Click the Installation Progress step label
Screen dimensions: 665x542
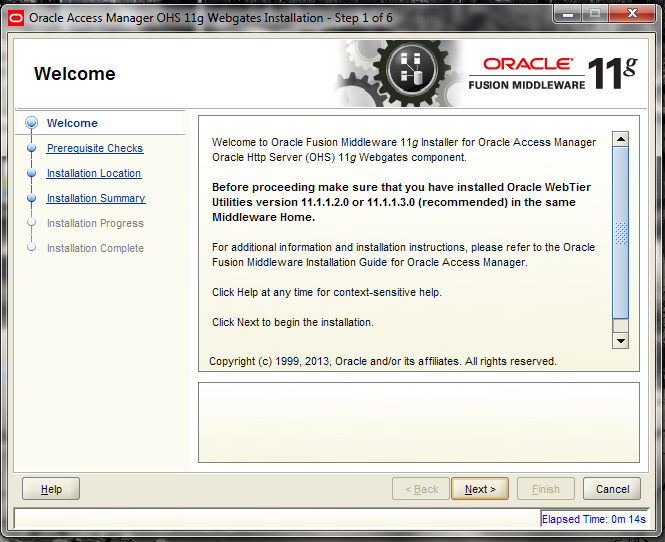pyautogui.click(x=95, y=223)
